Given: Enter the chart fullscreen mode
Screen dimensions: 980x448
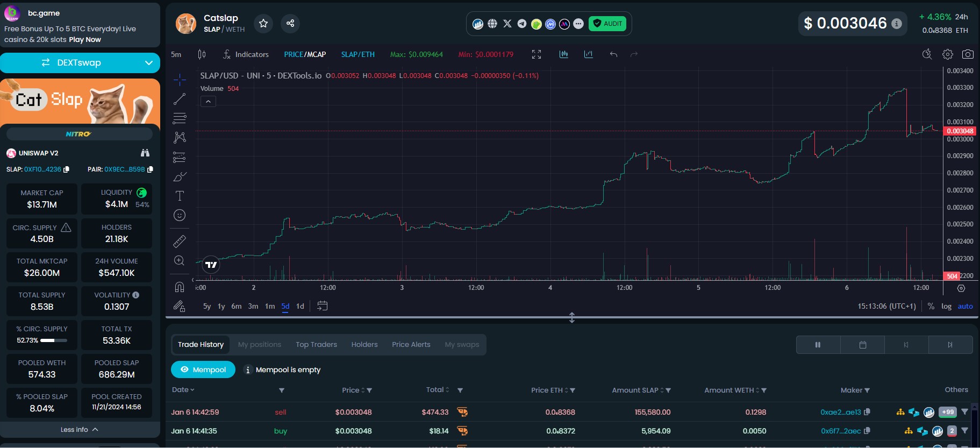Looking at the screenshot, I should 537,54.
